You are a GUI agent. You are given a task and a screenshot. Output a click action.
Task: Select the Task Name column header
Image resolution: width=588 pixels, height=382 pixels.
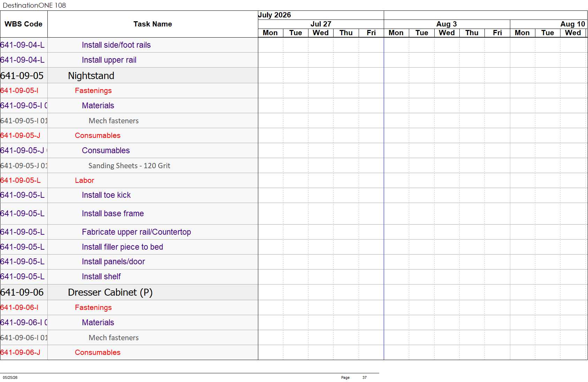(153, 24)
